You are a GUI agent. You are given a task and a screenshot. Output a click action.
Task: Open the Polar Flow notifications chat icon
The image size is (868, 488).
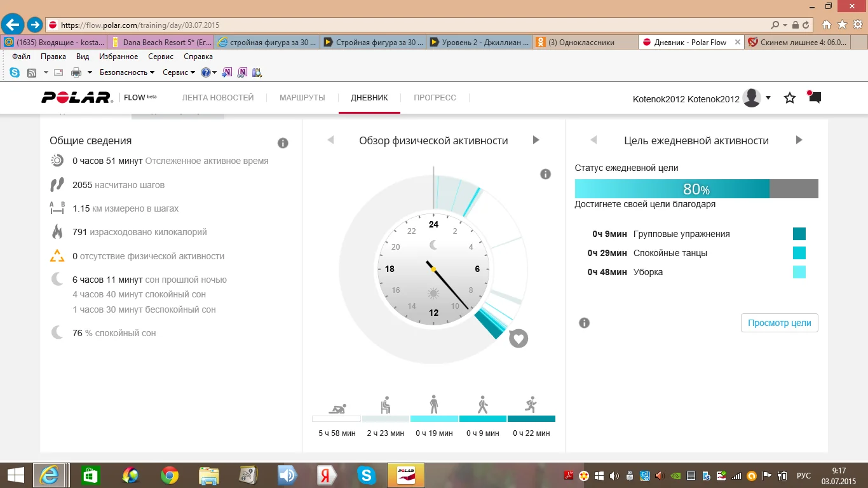(x=814, y=97)
